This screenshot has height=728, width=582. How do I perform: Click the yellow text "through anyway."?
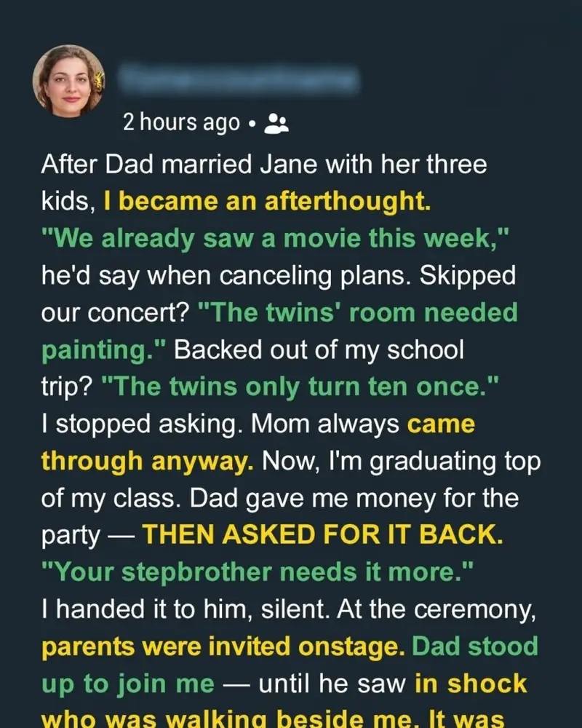pos(148,461)
